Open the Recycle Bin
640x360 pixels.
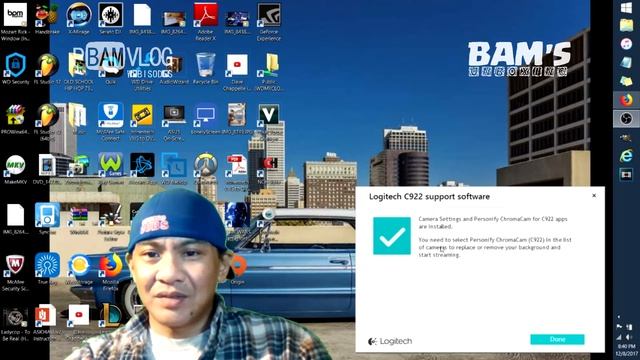coord(205,69)
